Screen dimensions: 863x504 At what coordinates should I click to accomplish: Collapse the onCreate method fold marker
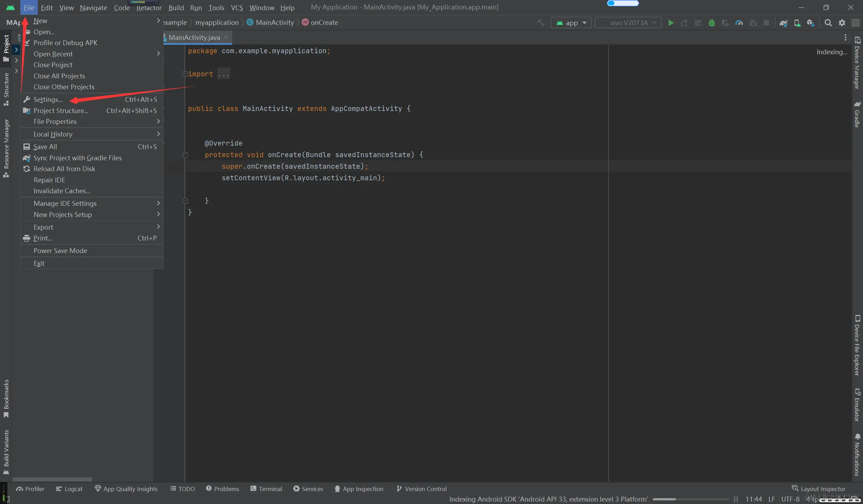(185, 155)
